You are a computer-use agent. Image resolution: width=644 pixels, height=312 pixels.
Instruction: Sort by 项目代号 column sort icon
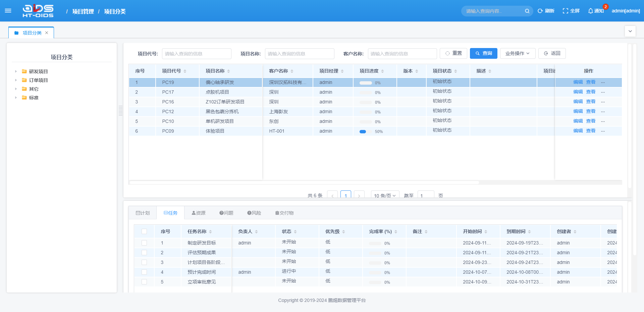185,71
